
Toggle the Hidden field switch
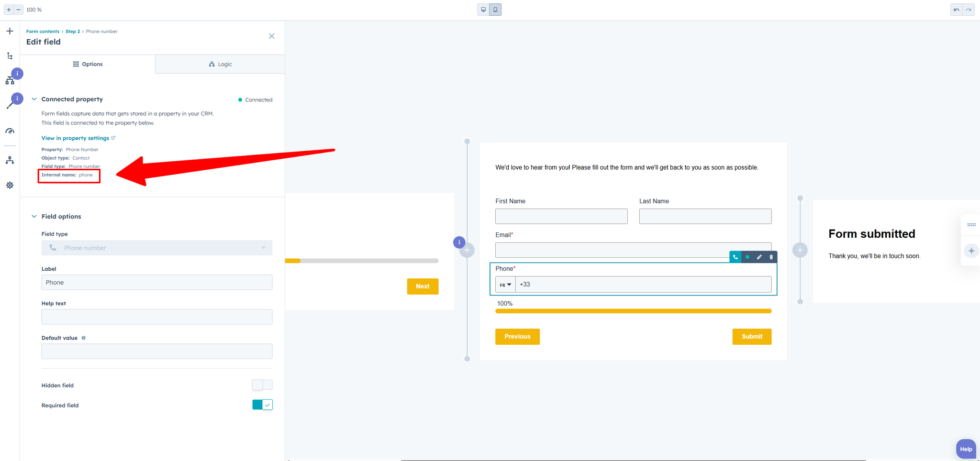262,385
